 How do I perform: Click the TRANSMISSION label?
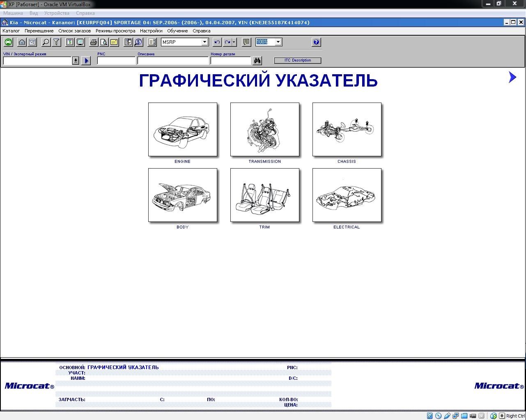click(265, 162)
